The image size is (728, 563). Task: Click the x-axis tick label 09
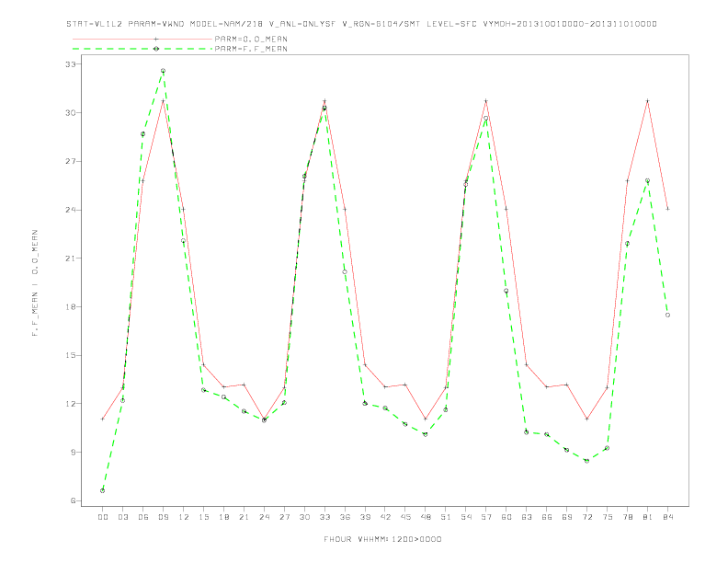coord(163,517)
